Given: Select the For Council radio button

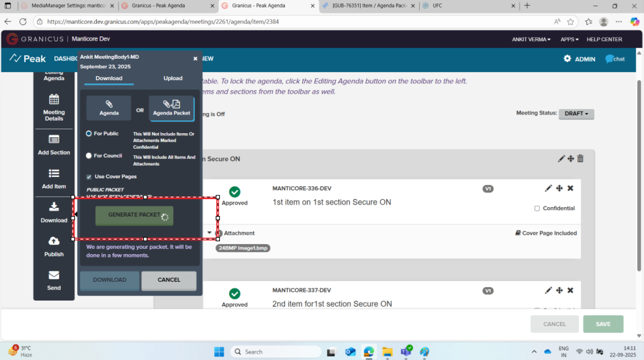Looking at the screenshot, I should (x=88, y=156).
